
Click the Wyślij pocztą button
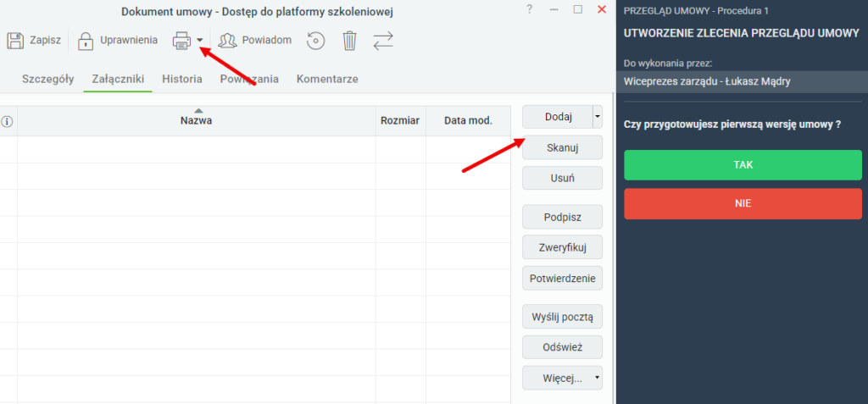click(563, 317)
